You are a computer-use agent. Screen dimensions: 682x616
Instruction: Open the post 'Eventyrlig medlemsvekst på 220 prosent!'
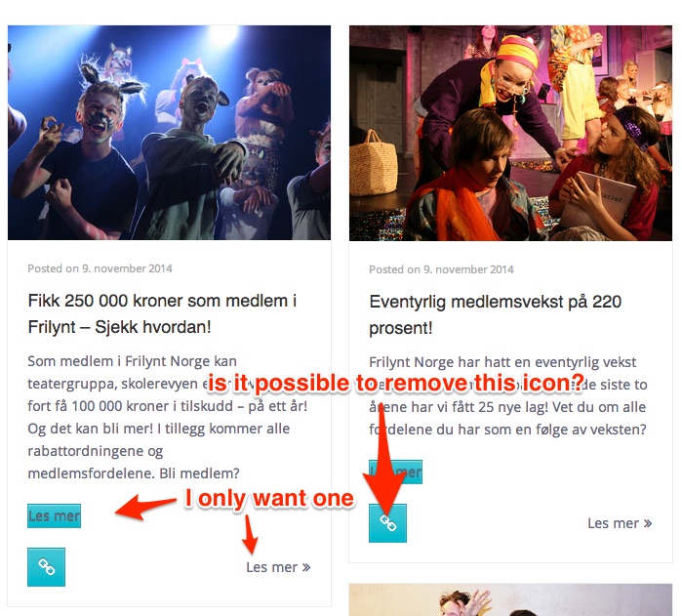[x=495, y=314]
